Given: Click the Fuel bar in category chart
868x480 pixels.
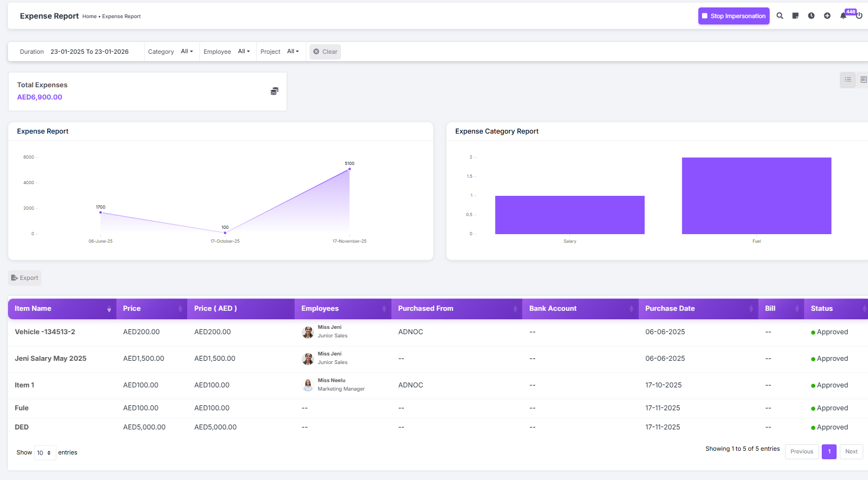Looking at the screenshot, I should (x=756, y=196).
